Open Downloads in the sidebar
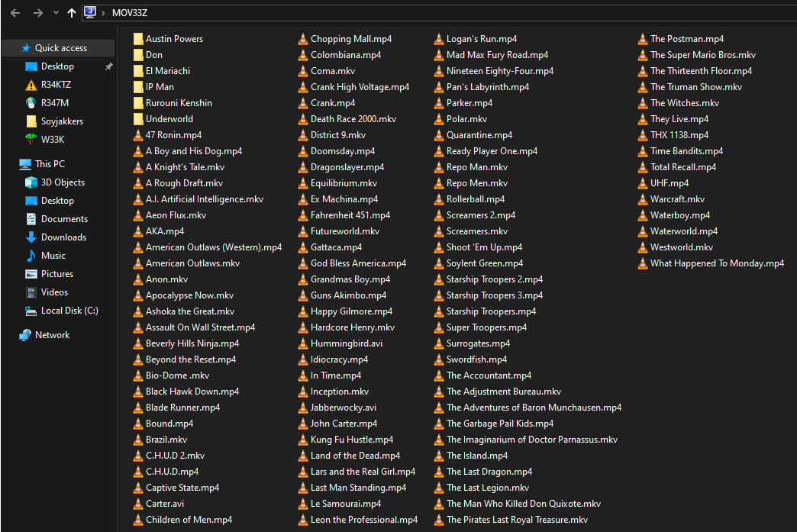Screen dimensions: 797x532 63,237
